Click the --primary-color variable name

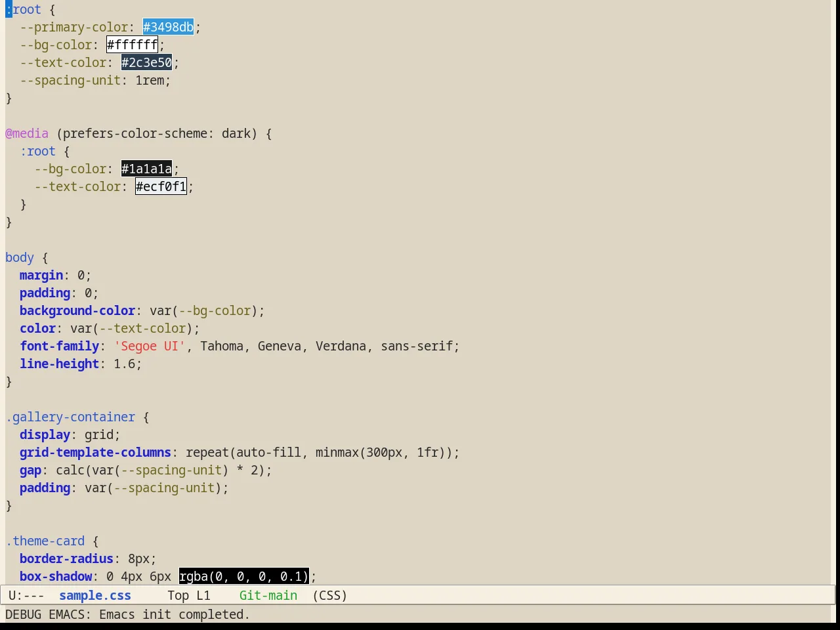coord(74,27)
